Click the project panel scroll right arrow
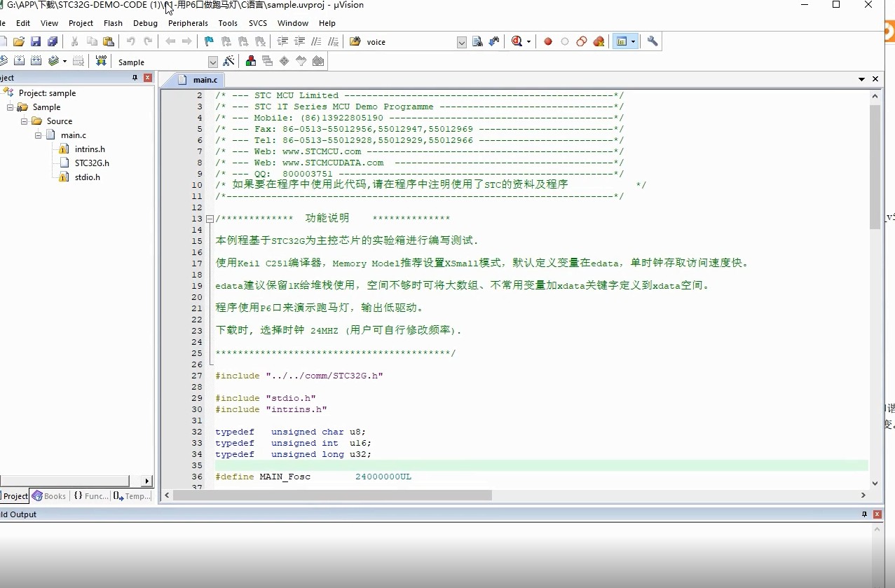The image size is (895, 588). click(x=146, y=481)
